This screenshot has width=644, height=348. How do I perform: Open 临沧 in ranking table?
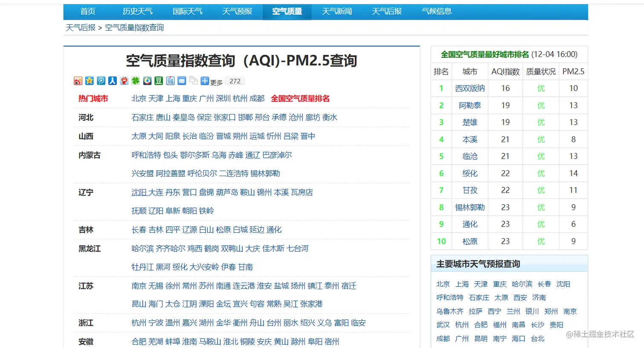(x=470, y=157)
